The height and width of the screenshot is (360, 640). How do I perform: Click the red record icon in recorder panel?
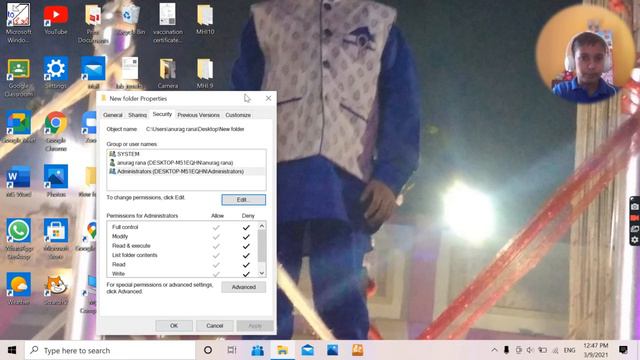click(x=634, y=218)
